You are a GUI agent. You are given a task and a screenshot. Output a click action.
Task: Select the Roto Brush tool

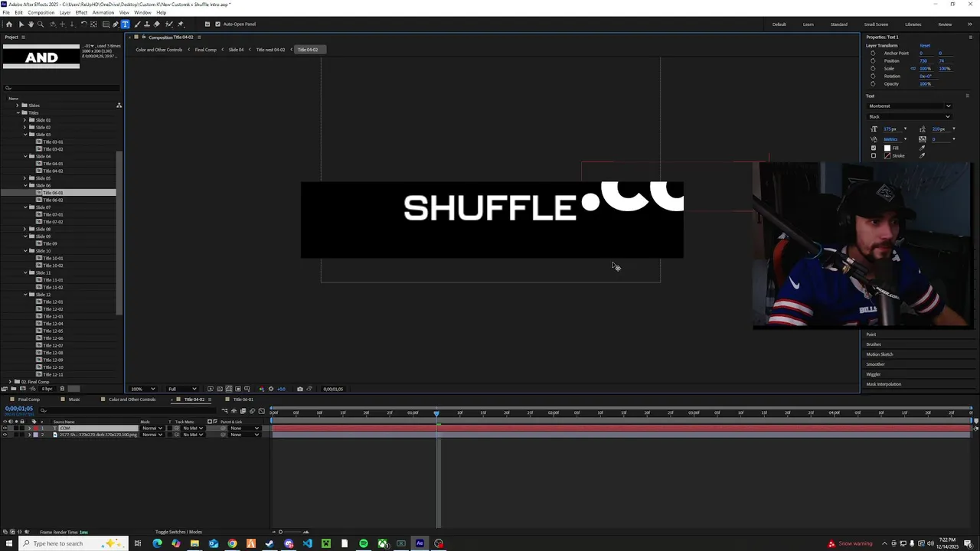tap(170, 24)
